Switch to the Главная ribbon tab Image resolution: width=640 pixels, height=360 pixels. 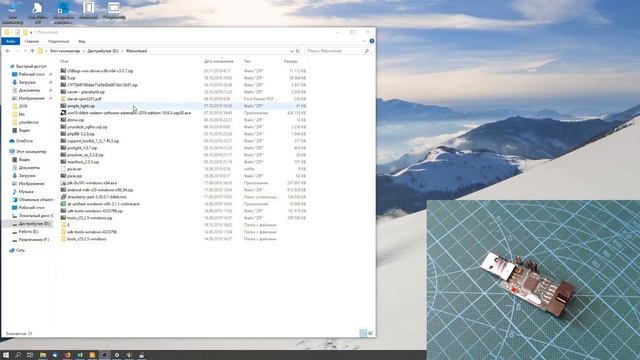tap(31, 41)
